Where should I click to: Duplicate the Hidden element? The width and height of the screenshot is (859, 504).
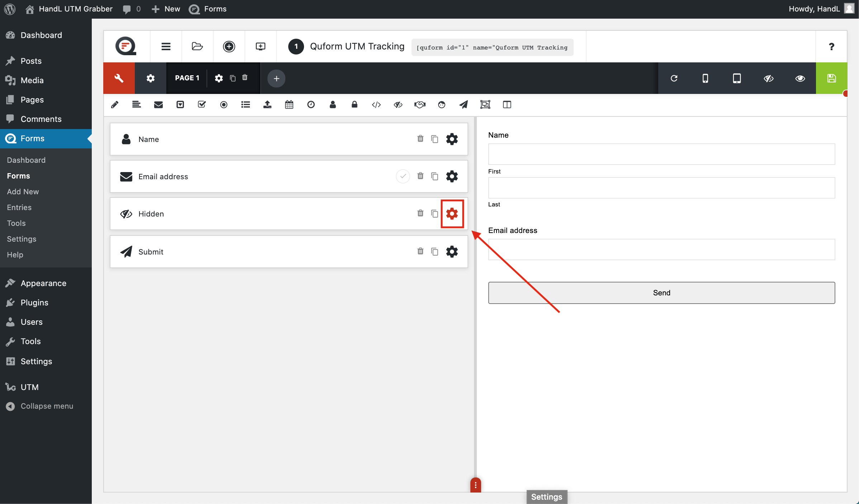[x=435, y=214]
